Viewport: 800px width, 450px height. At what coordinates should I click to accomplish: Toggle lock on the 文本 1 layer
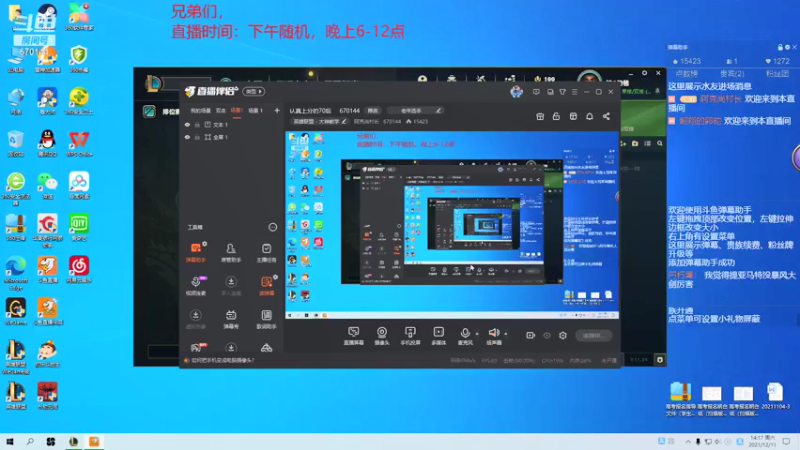click(197, 124)
